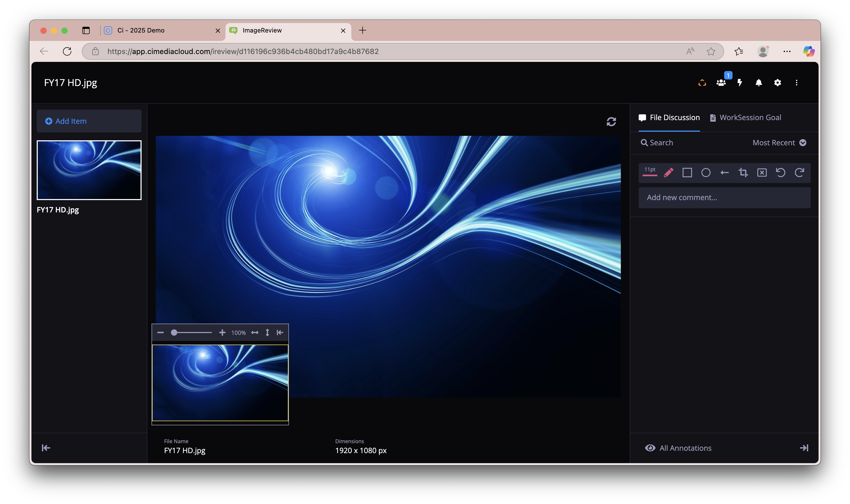Click the browser reload button
850x504 pixels.
point(67,51)
